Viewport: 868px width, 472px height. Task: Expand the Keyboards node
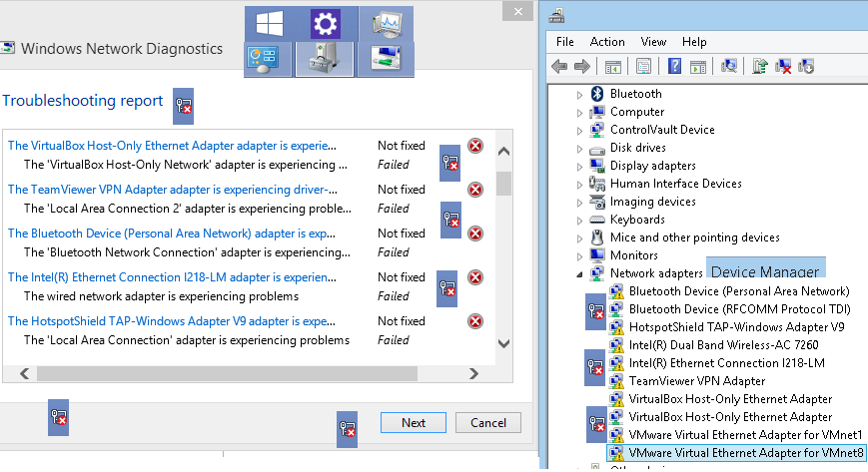coord(579,221)
